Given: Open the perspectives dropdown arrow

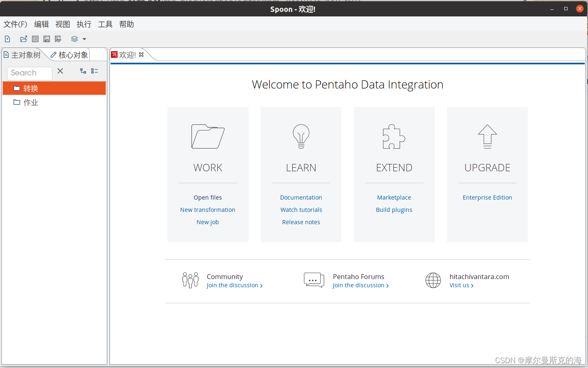Looking at the screenshot, I should 84,39.
